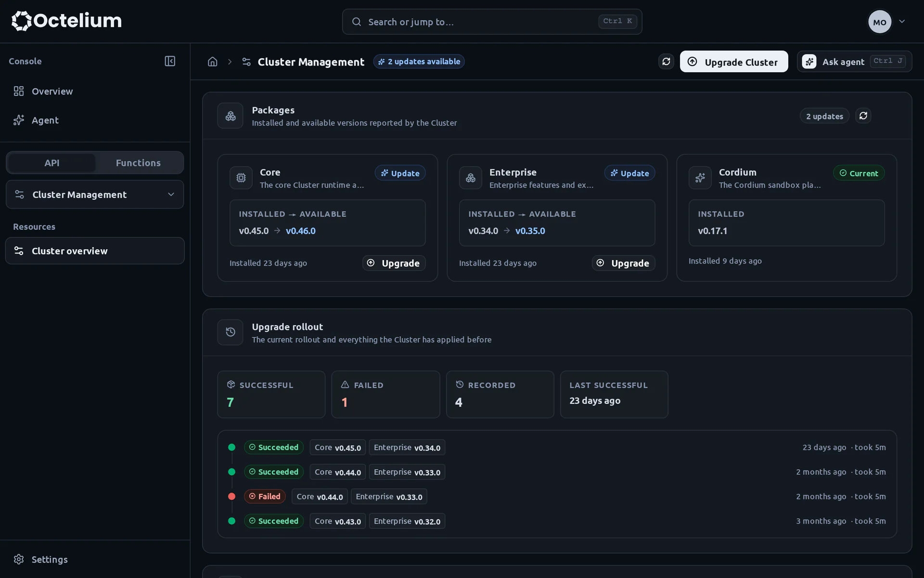Click the Successful count card
Viewport: 924px width, 578px height.
[x=271, y=394]
